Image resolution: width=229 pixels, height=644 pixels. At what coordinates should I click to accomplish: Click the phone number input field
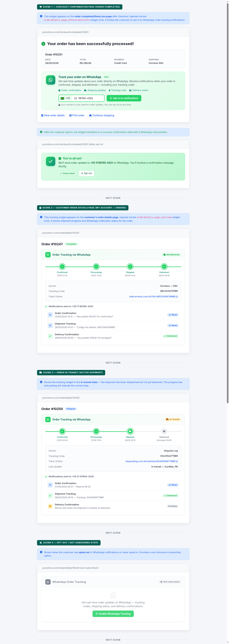(88, 98)
